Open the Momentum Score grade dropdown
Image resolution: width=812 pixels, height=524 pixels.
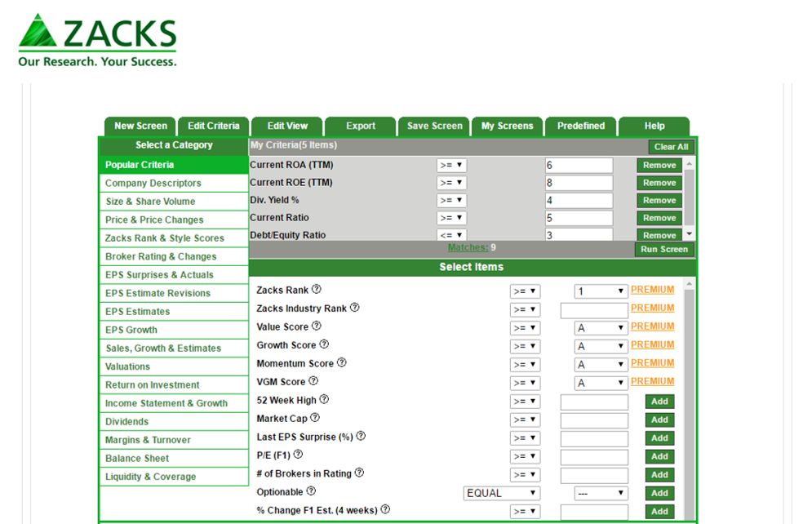[x=601, y=365]
